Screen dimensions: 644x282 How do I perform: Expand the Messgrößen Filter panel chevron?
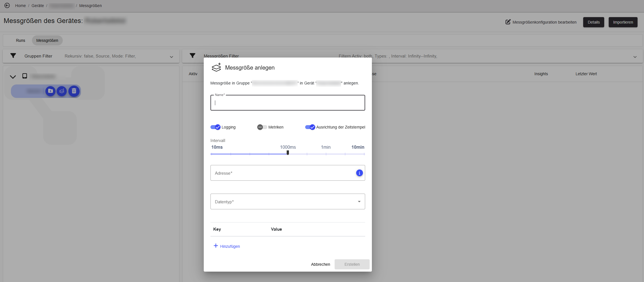pos(635,57)
